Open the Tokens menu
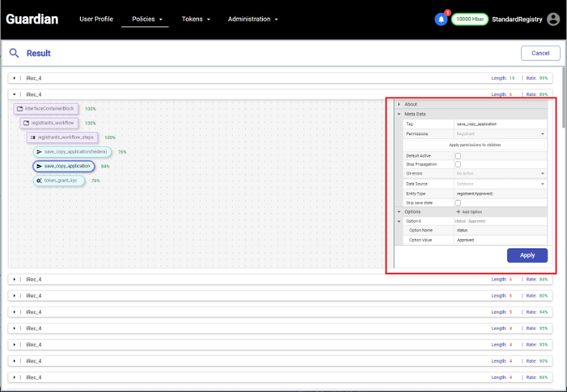 [x=195, y=19]
